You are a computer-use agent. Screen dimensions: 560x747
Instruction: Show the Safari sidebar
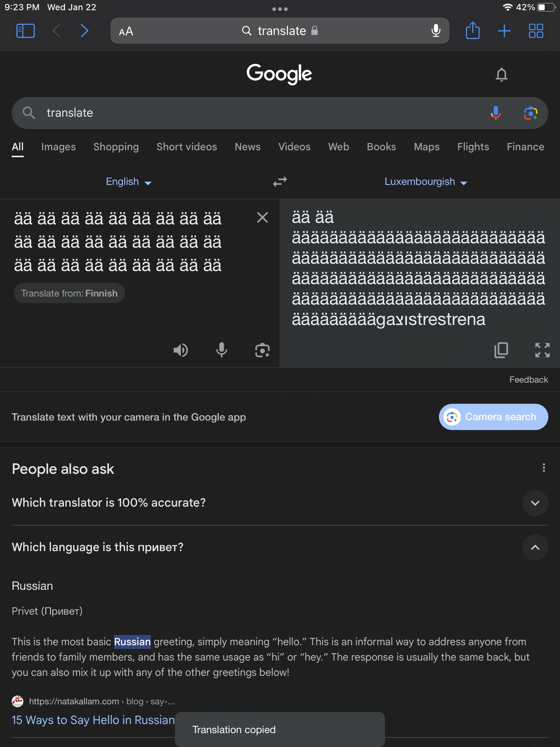[26, 31]
